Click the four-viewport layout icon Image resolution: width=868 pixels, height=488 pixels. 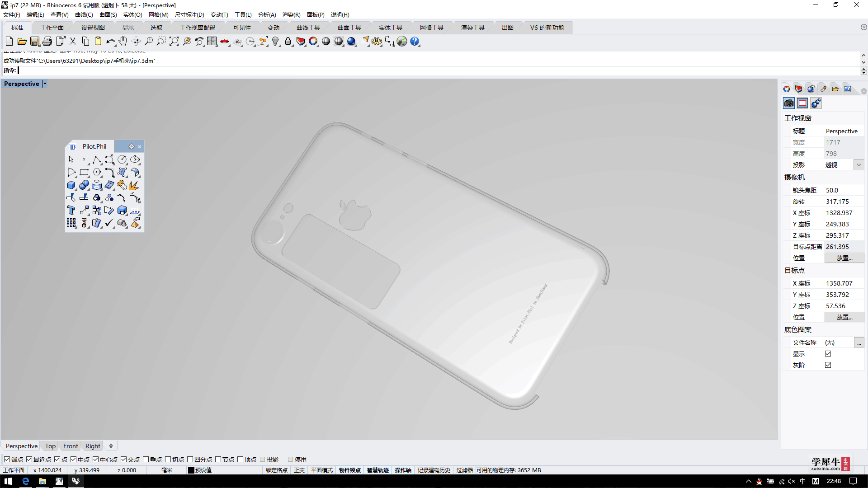click(x=212, y=42)
